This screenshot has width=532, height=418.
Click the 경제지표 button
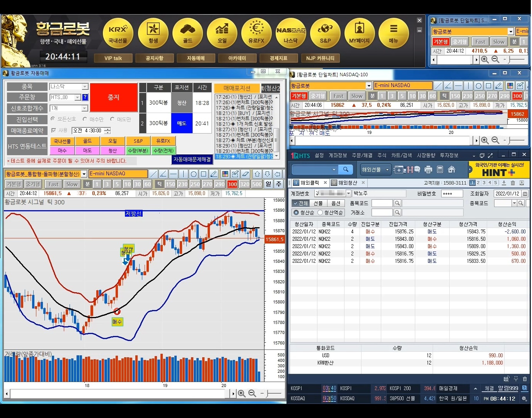pos(279,58)
